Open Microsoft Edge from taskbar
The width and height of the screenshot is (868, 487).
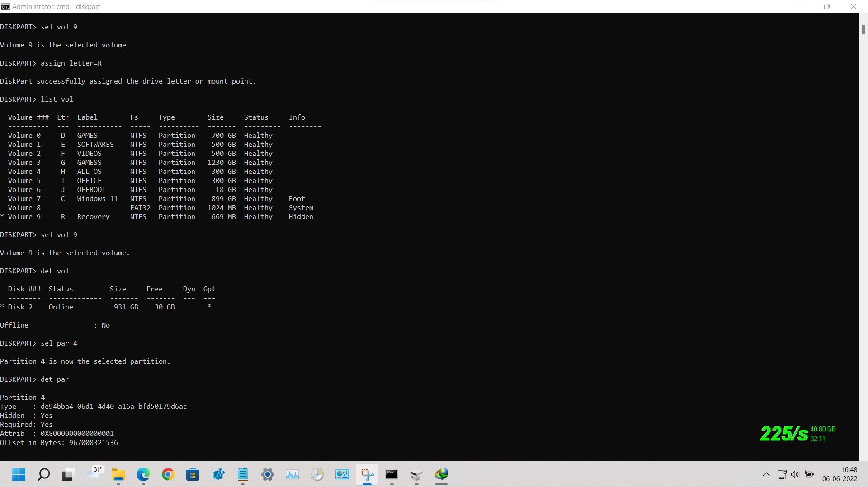tap(143, 474)
